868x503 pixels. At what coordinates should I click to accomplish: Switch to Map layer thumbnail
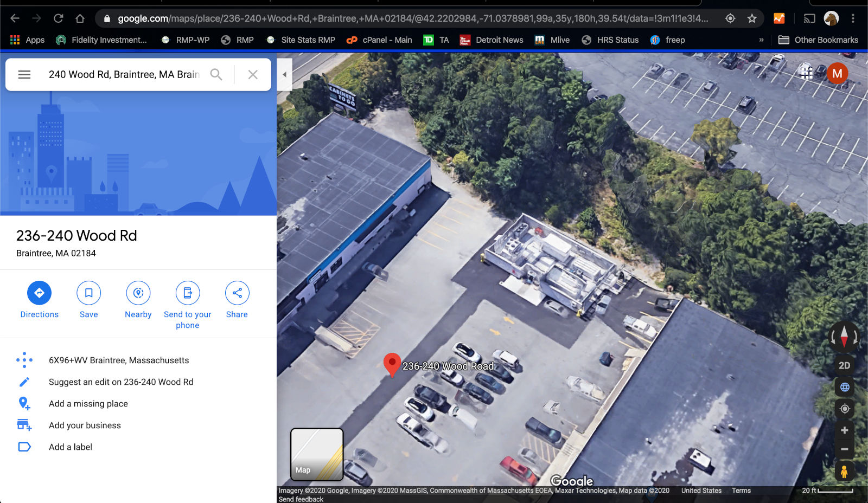pyautogui.click(x=317, y=454)
